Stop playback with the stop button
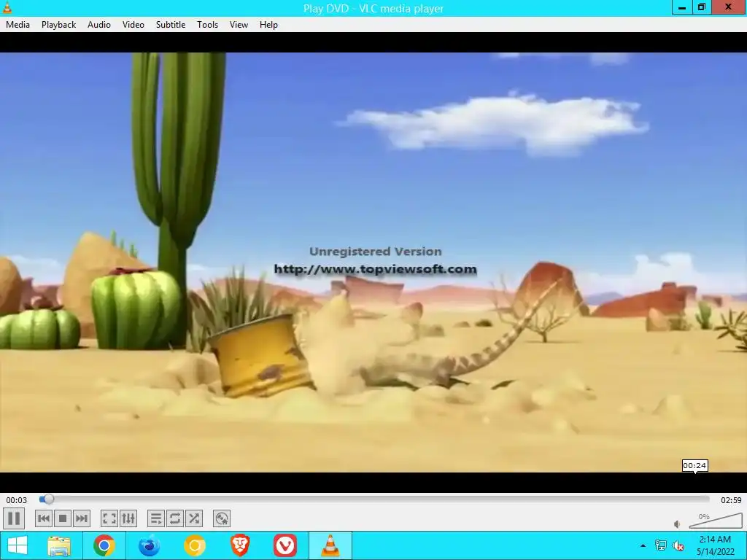The height and width of the screenshot is (560, 747). (63, 518)
